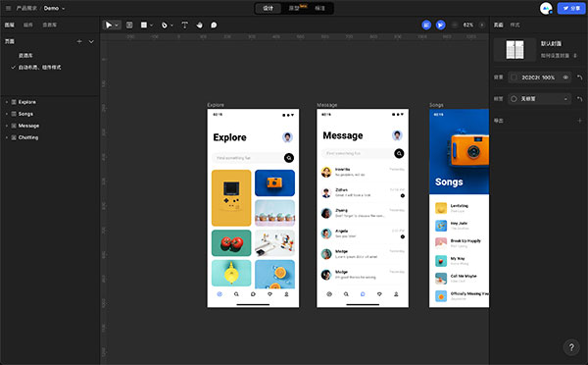This screenshot has width=588, height=365.
Task: Select the Chatting layer row
Action: click(x=50, y=137)
